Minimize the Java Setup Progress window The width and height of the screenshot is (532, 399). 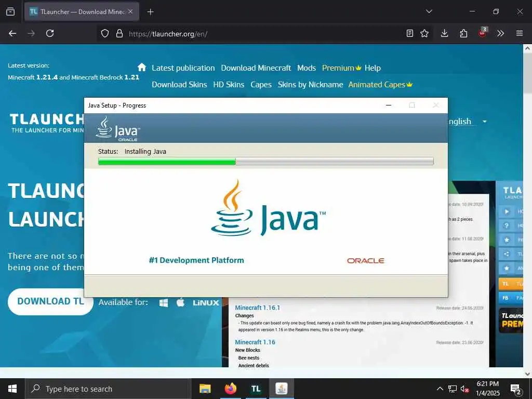pos(389,105)
